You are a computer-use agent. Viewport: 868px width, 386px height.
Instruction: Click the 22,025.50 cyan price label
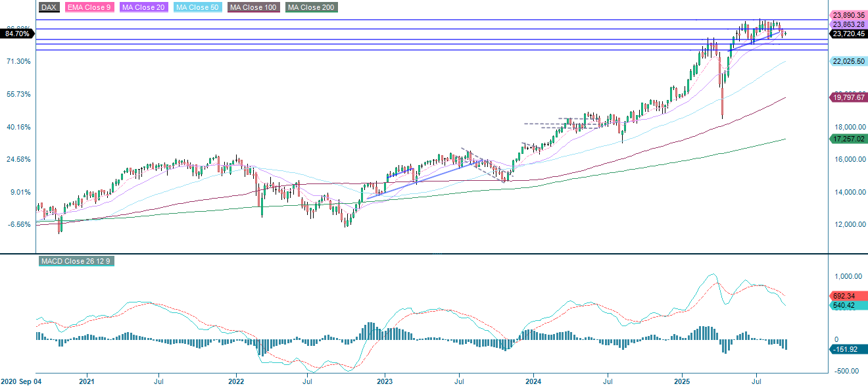[x=848, y=60]
